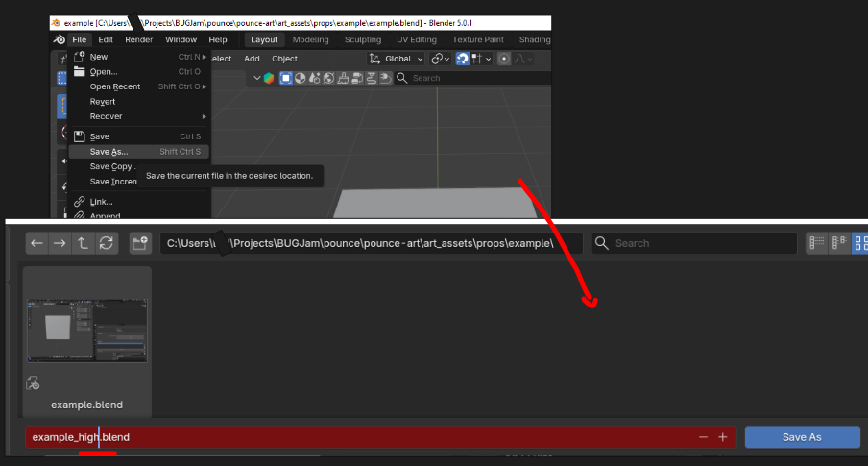
Task: Refresh the file list
Action: pyautogui.click(x=107, y=243)
